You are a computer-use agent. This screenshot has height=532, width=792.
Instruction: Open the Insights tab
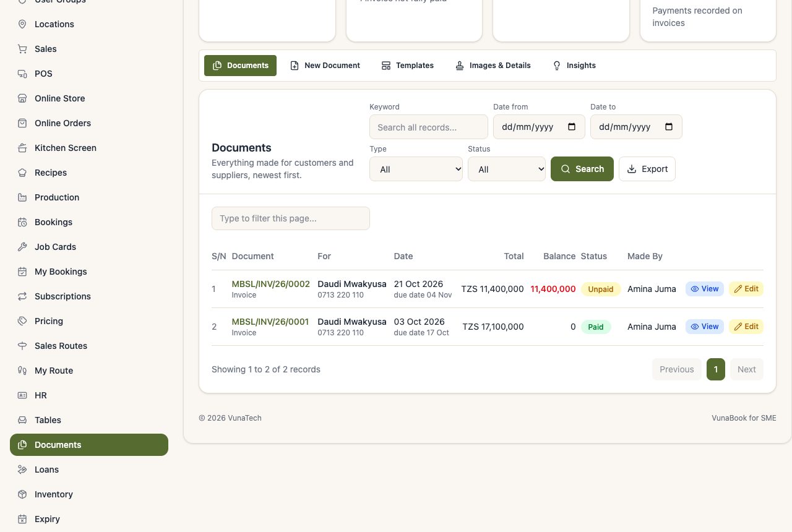(x=574, y=66)
